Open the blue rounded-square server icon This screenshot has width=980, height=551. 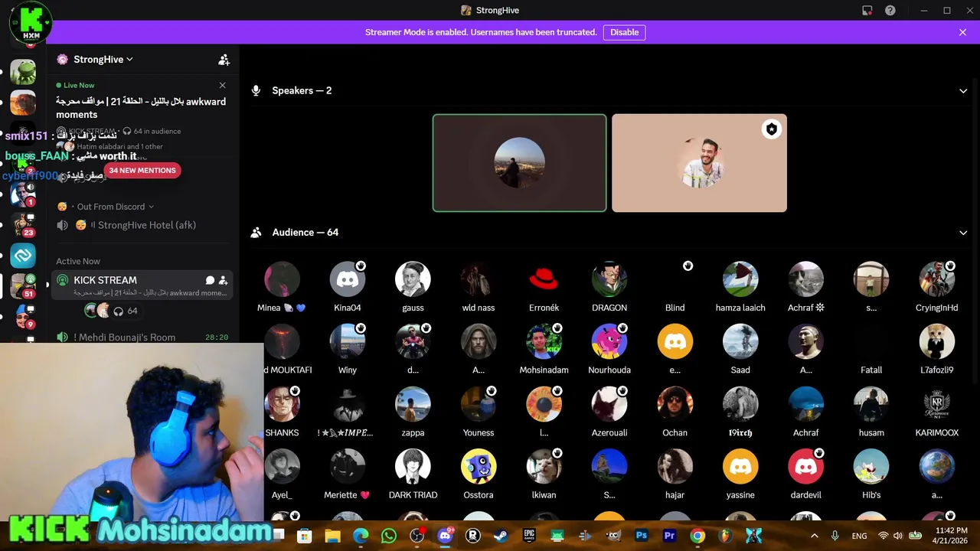[x=23, y=256]
